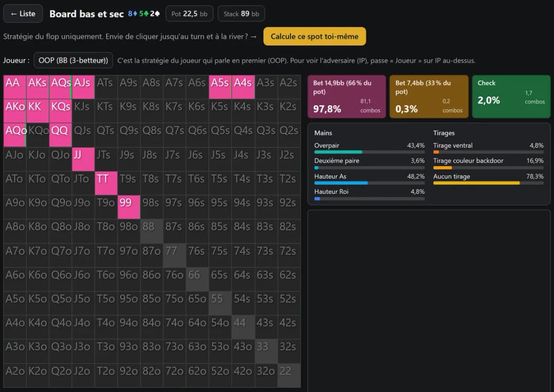Click the 76s hand cell
The width and height of the screenshot is (554, 392).
tap(197, 255)
